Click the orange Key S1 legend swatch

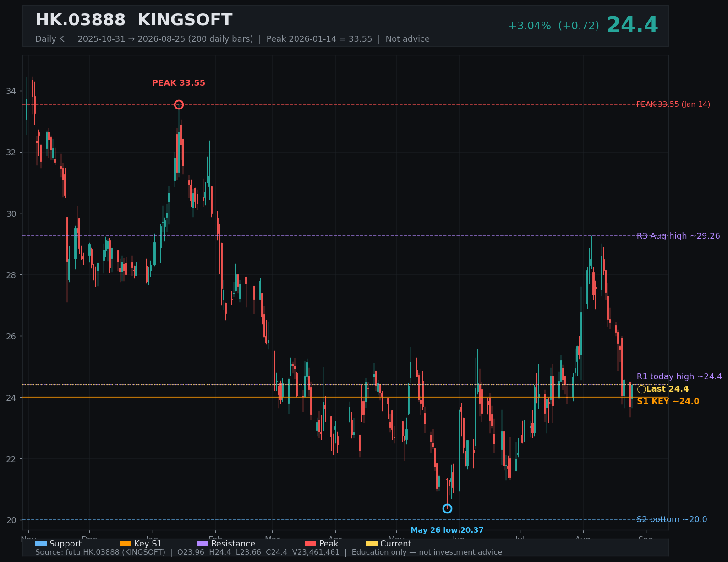tap(126, 544)
